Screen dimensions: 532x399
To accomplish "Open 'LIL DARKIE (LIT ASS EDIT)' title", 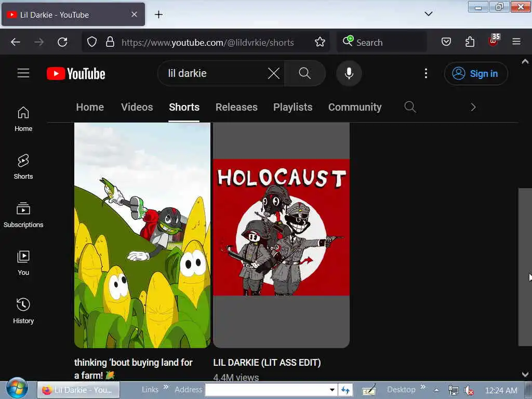I will tap(267, 363).
